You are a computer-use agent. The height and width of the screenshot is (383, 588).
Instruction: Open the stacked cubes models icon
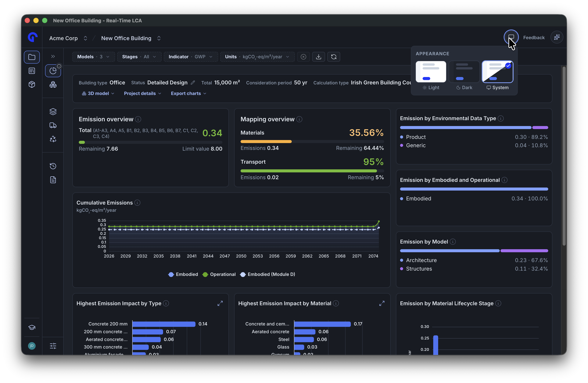coord(53,85)
